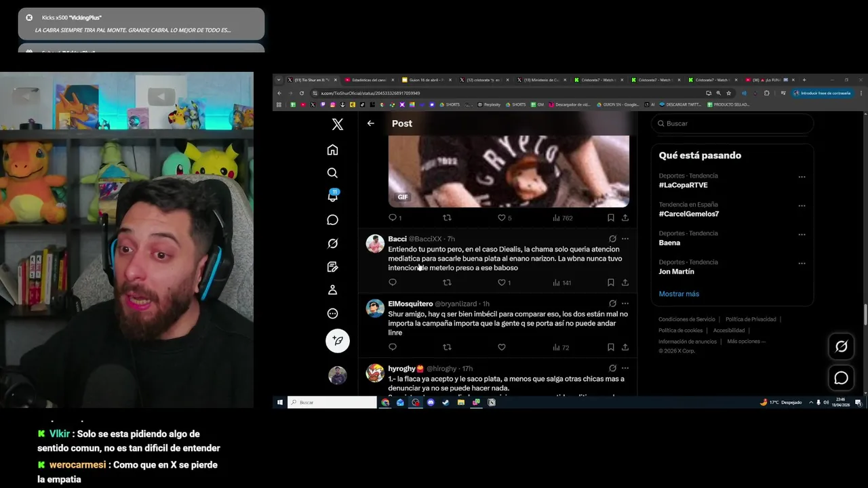Reply to ElMosquitero's comment
The height and width of the screenshot is (488, 868).
(x=392, y=347)
